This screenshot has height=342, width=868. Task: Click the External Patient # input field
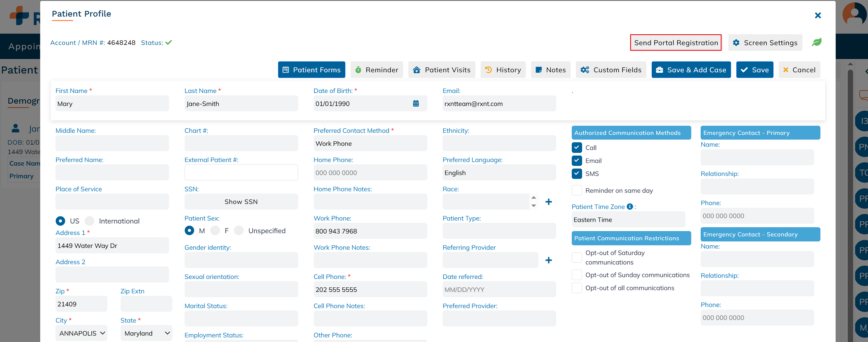pos(241,173)
